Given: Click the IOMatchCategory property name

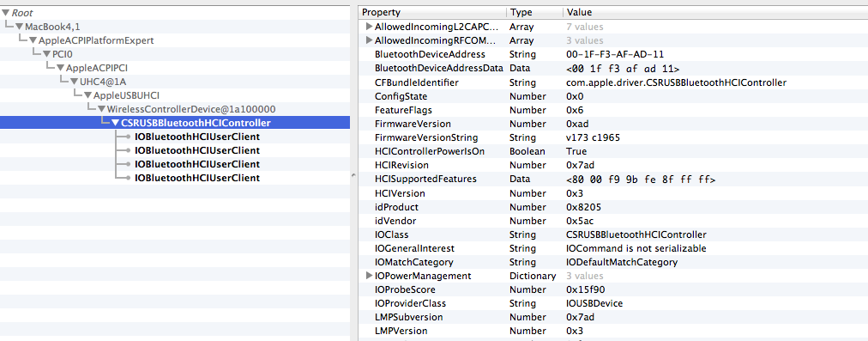Looking at the screenshot, I should coord(414,262).
